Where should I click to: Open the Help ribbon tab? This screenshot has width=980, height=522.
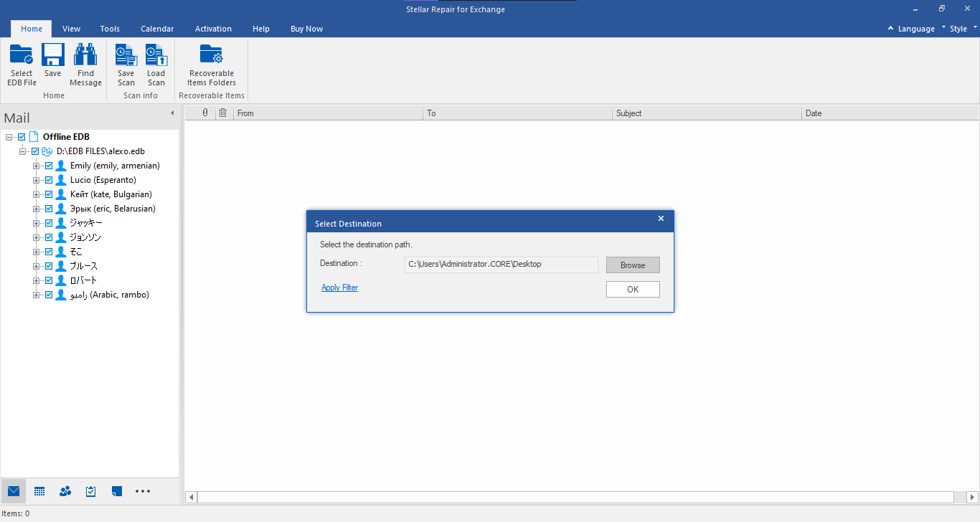click(x=261, y=29)
